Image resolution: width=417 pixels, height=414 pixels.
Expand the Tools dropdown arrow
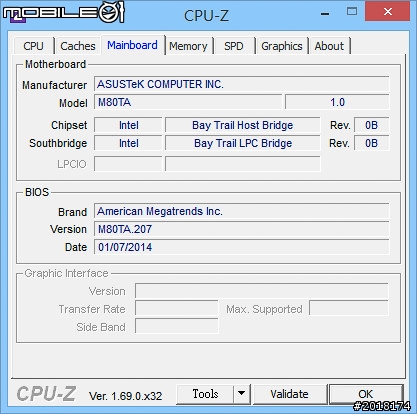pyautogui.click(x=242, y=394)
